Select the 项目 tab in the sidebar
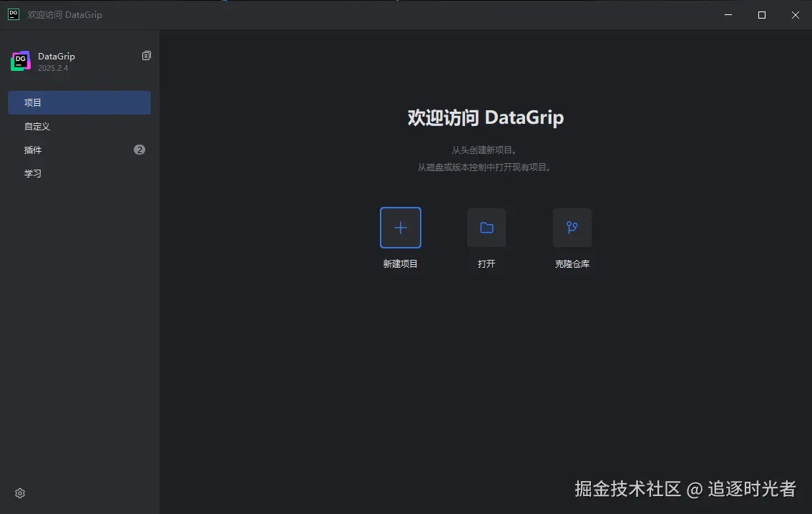812x514 pixels. pyautogui.click(x=79, y=102)
